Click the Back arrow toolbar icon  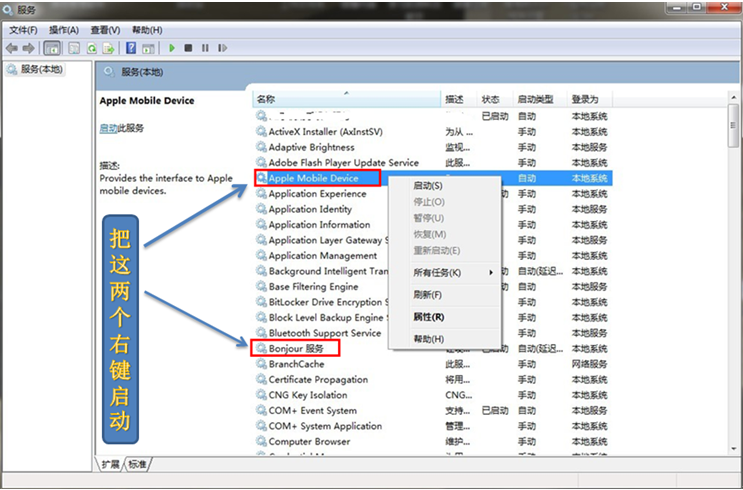[12, 48]
